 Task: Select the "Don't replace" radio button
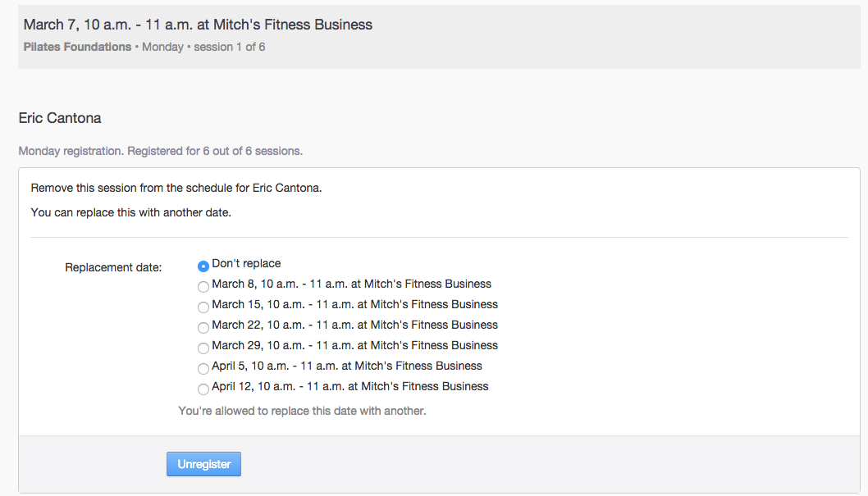(203, 266)
